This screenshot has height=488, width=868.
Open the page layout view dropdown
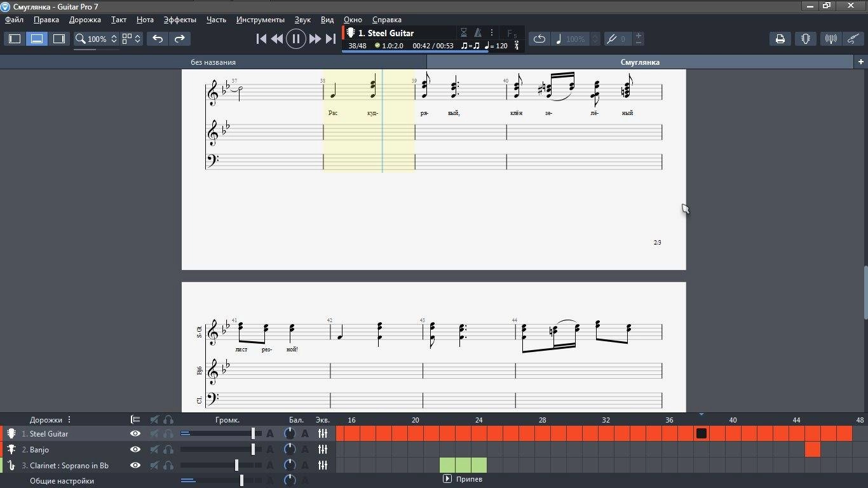[x=132, y=39]
